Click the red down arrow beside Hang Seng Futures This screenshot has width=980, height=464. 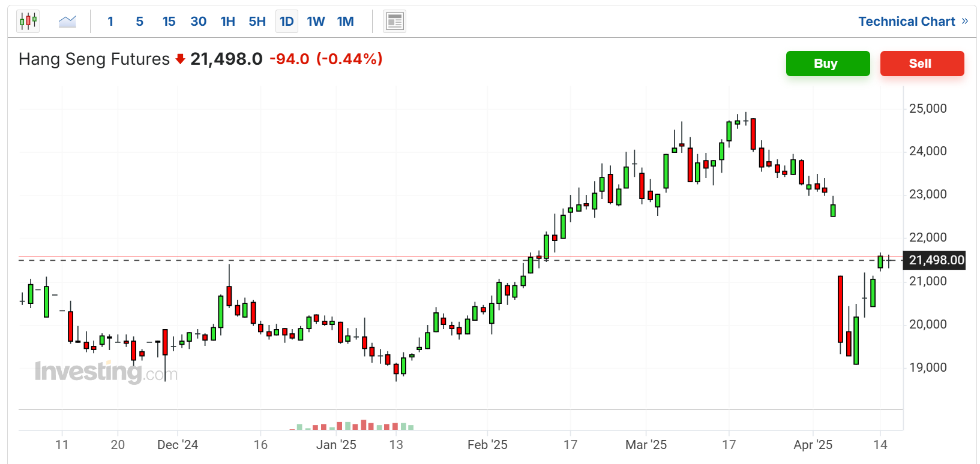(180, 59)
